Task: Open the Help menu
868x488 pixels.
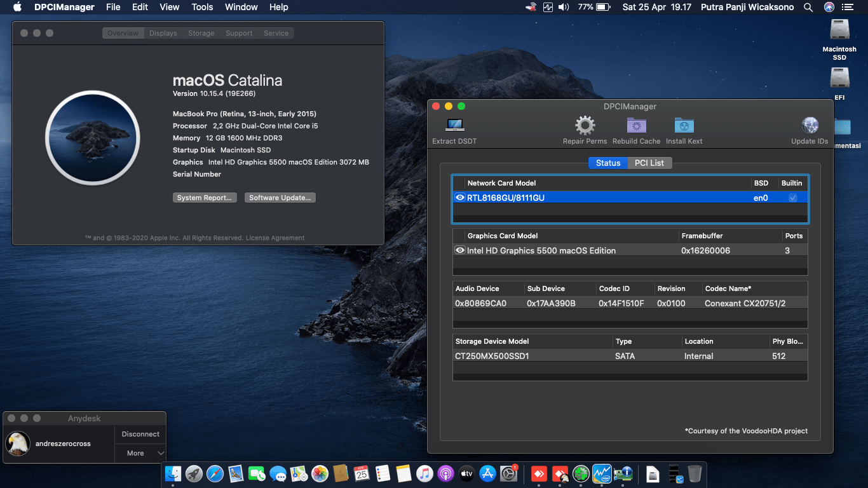Action: (279, 7)
